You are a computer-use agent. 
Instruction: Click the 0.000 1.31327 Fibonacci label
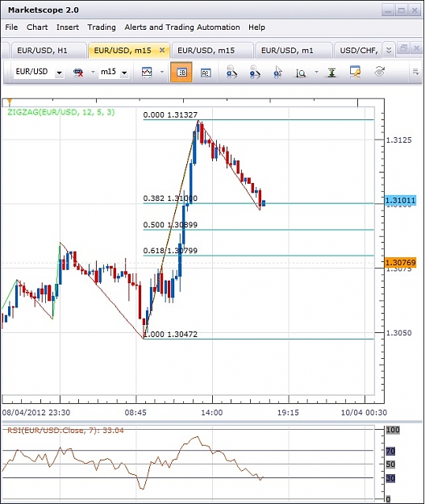170,115
